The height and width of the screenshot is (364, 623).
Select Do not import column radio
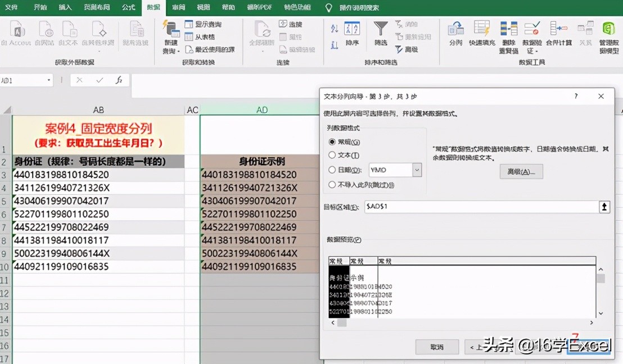tap(332, 185)
